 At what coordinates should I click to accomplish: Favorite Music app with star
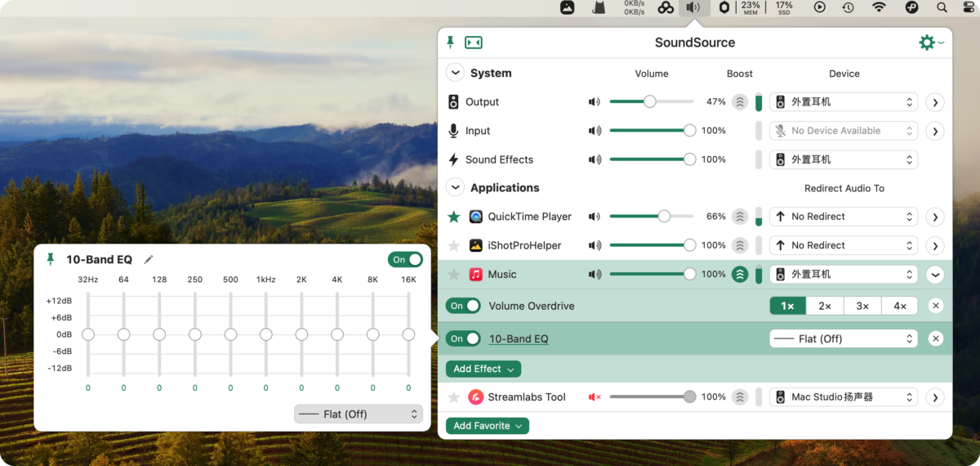[x=454, y=274]
